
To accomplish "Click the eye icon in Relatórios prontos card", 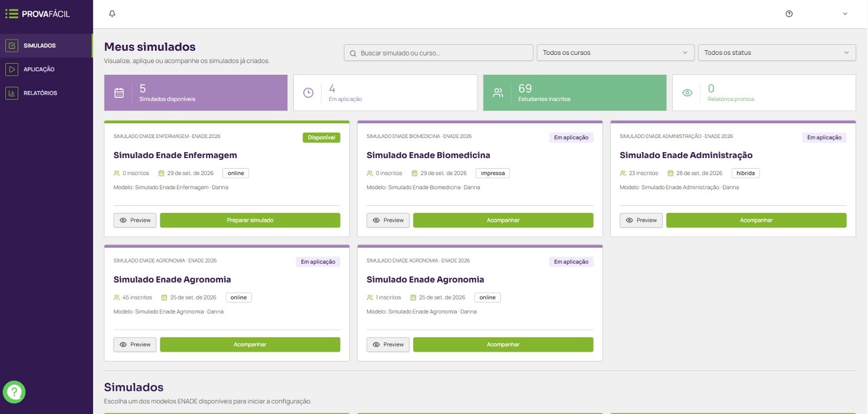I will pos(687,93).
